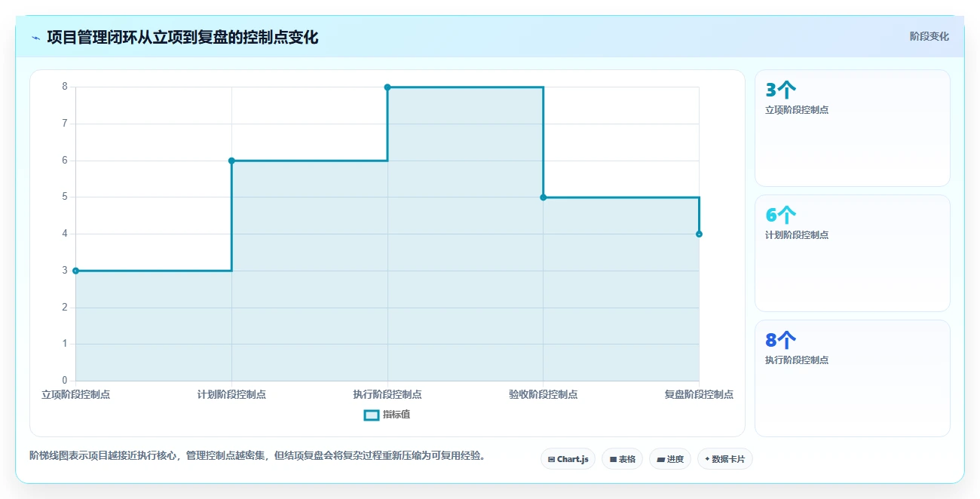Viewport: 980px width, 499px height.
Task: Click the data point at 立项阶段控制点 value 3
Action: [x=75, y=271]
